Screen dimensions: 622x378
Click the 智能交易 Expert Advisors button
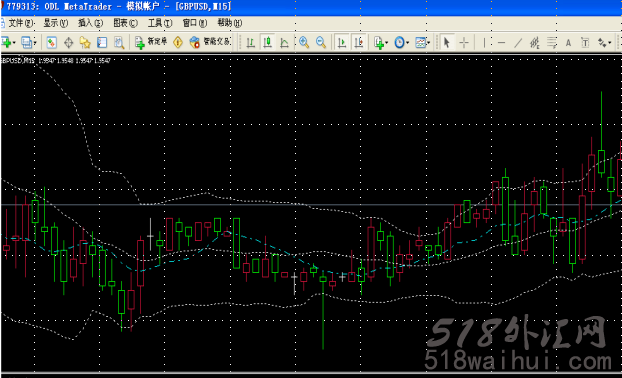(x=210, y=42)
